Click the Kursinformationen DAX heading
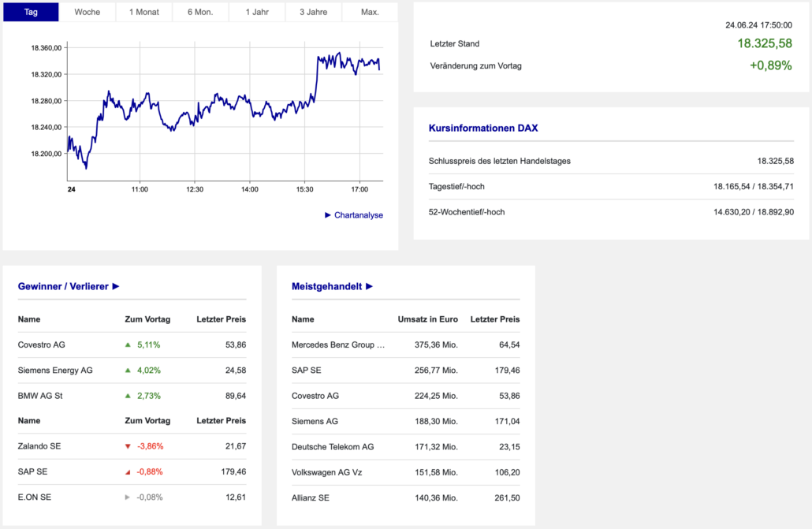The height and width of the screenshot is (529, 812). pos(483,128)
